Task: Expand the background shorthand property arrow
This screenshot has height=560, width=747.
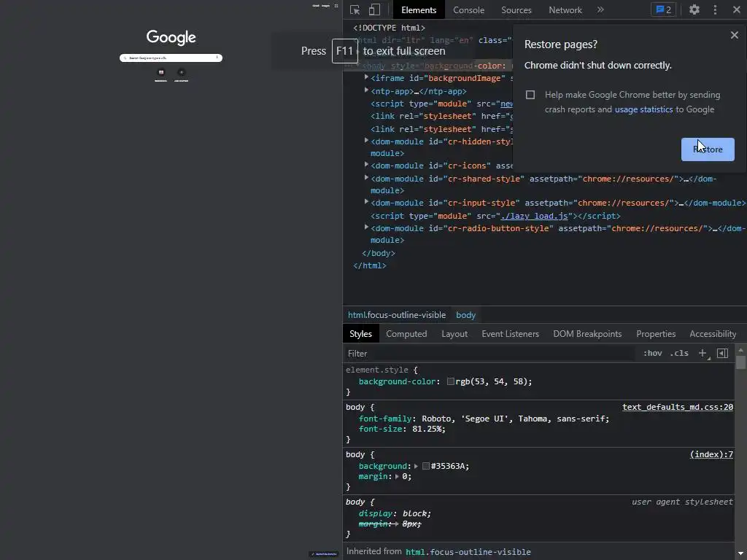Action: pos(416,466)
